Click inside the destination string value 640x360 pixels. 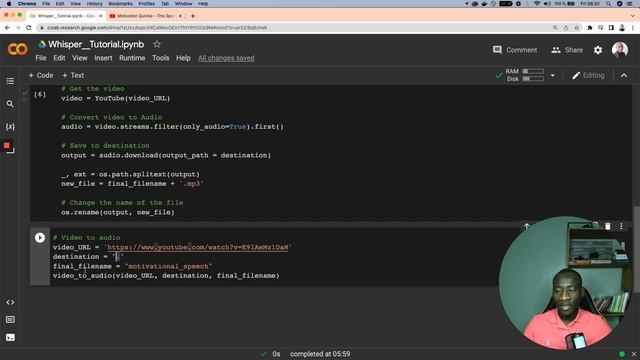(118, 257)
